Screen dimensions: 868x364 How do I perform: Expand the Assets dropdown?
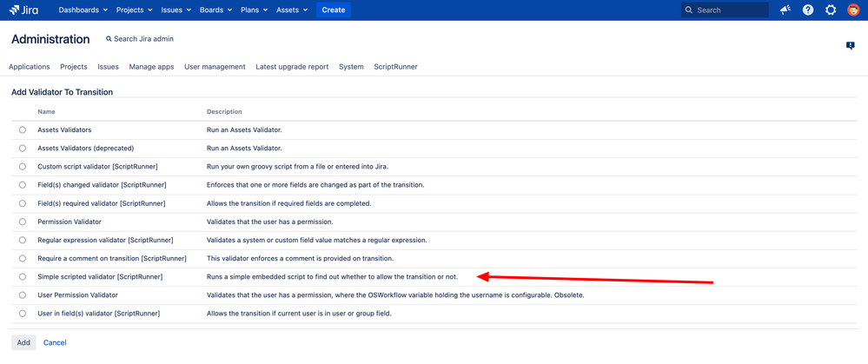[292, 10]
